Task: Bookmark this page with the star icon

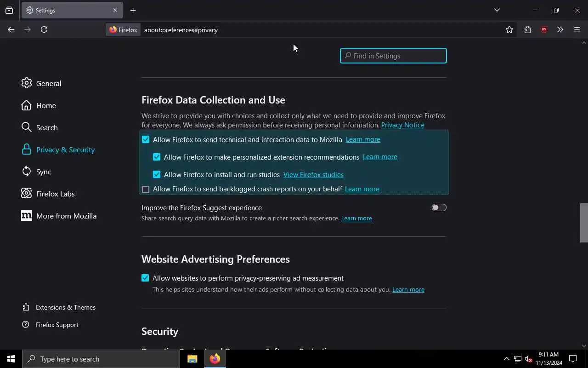Action: (x=509, y=29)
